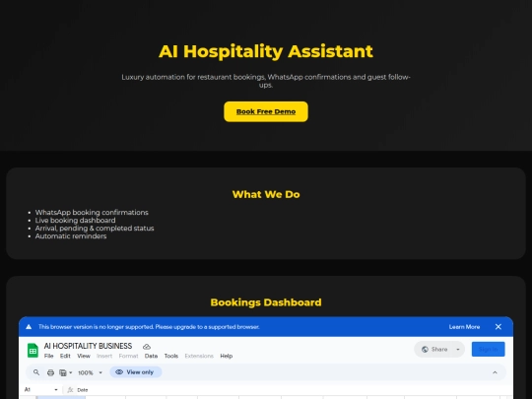Click the 'What We Do' heading

[x=266, y=194]
